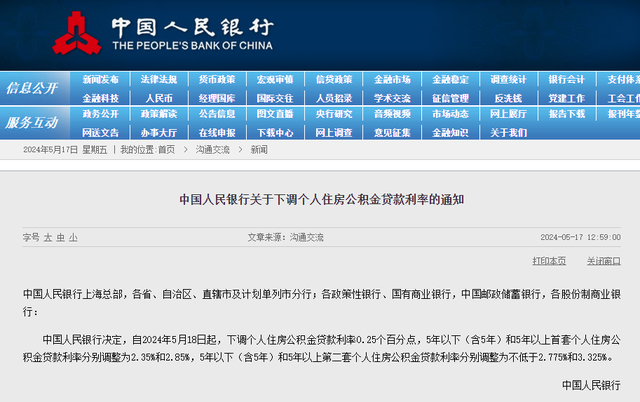Open the 金融市场 section
Viewport: 640px width, 402px height.
pos(392,80)
